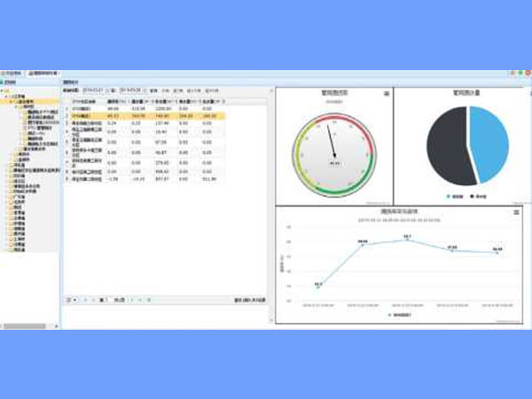Collapse the top root node in tree

(4, 90)
